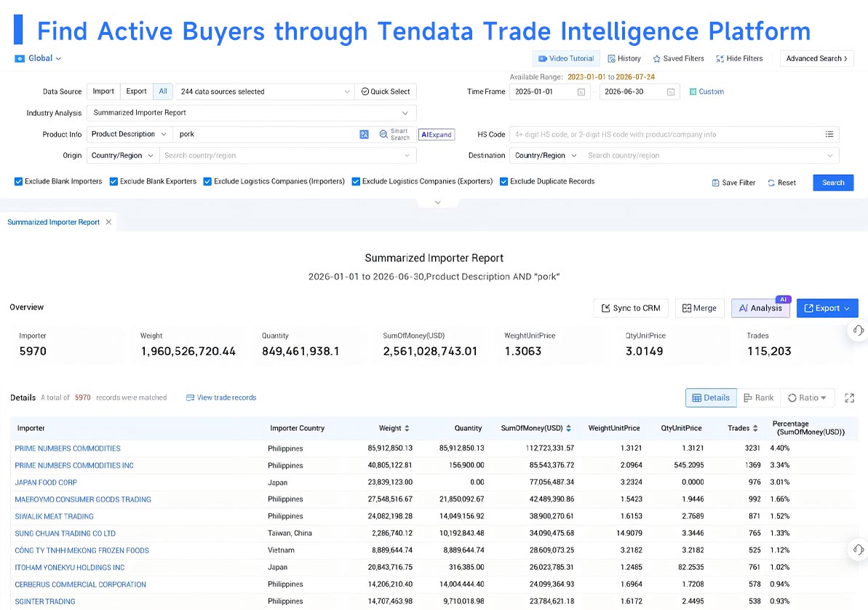Screen dimensions: 868x610
Task: Open SGINTER TRADING importer link
Action: tap(45, 601)
